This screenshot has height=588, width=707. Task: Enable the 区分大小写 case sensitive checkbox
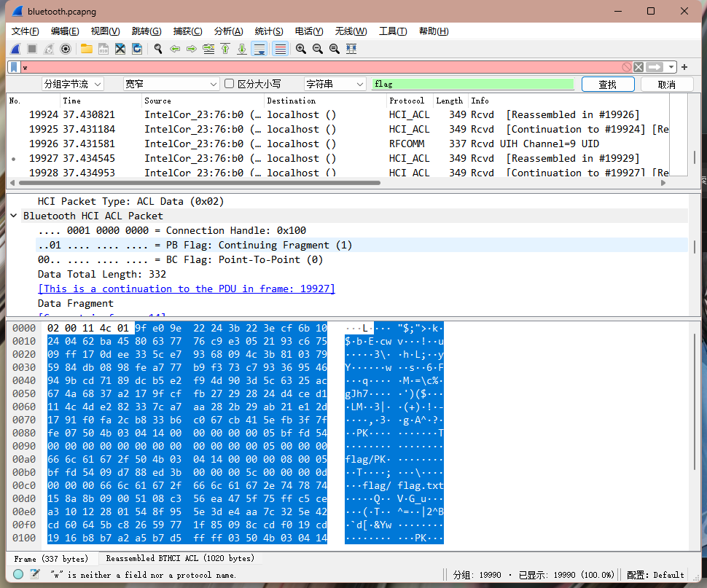click(230, 84)
